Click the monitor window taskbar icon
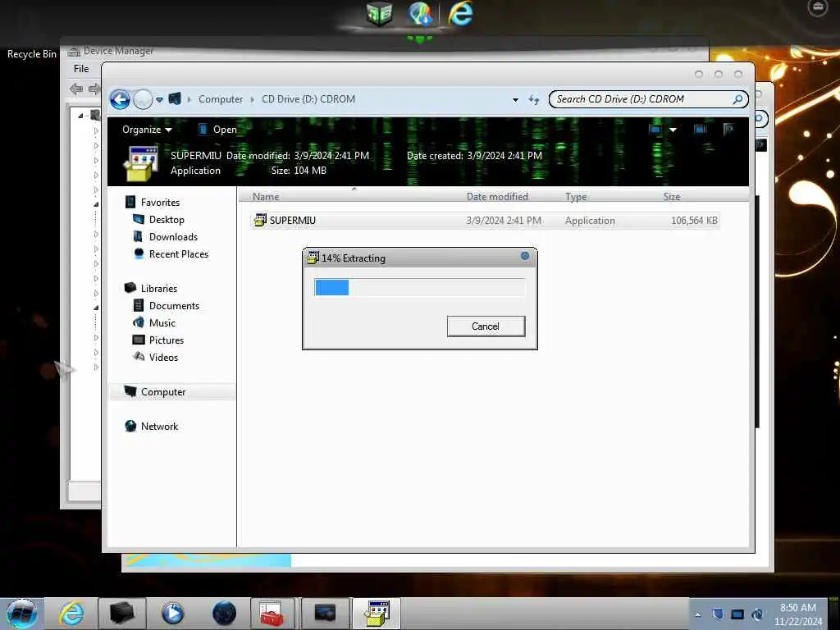840x630 pixels. pyautogui.click(x=325, y=613)
